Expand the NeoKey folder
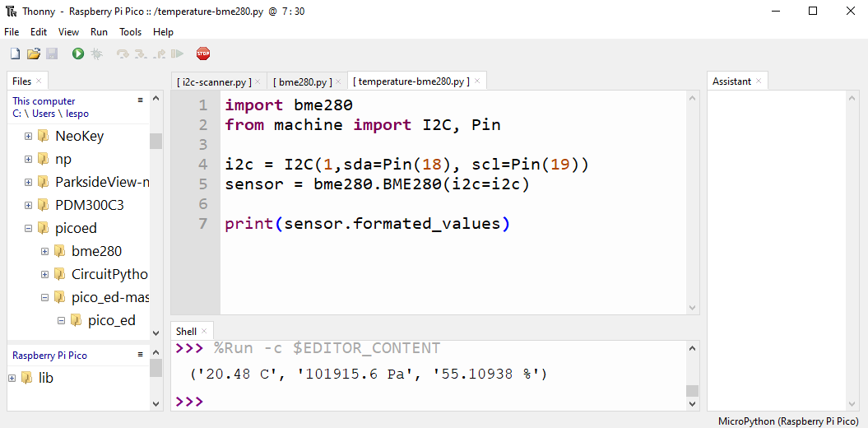 pyautogui.click(x=29, y=136)
